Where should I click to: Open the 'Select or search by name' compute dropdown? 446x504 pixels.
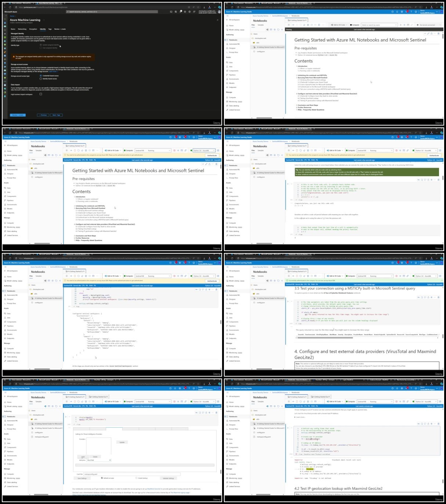pos(380,25)
